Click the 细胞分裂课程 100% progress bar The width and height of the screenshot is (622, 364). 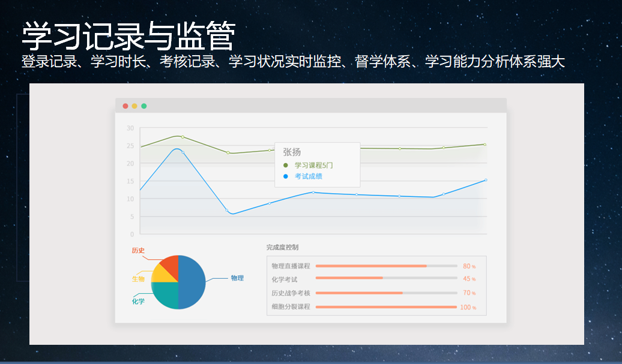386,307
